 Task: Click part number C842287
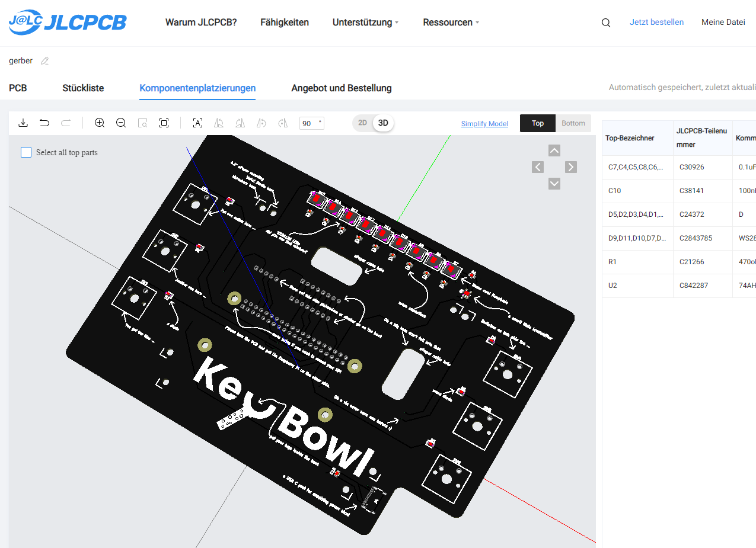[694, 286]
